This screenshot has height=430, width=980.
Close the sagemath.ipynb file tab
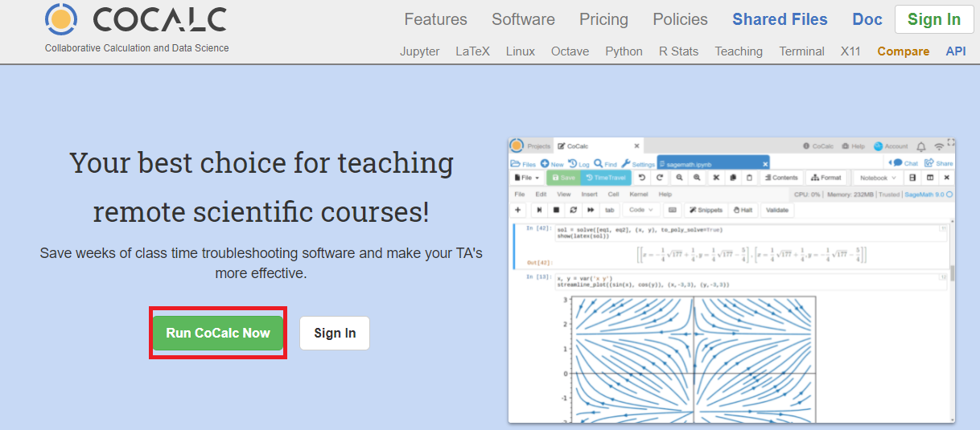[x=765, y=164]
